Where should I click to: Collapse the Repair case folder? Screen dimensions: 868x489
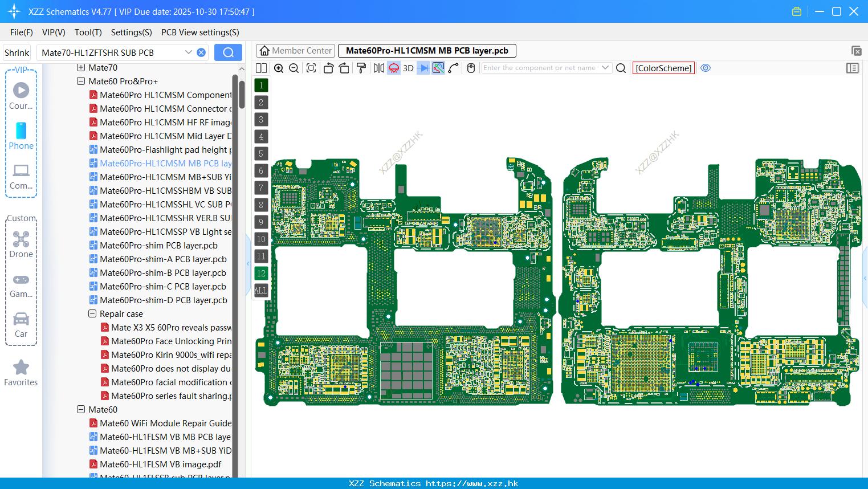(92, 314)
